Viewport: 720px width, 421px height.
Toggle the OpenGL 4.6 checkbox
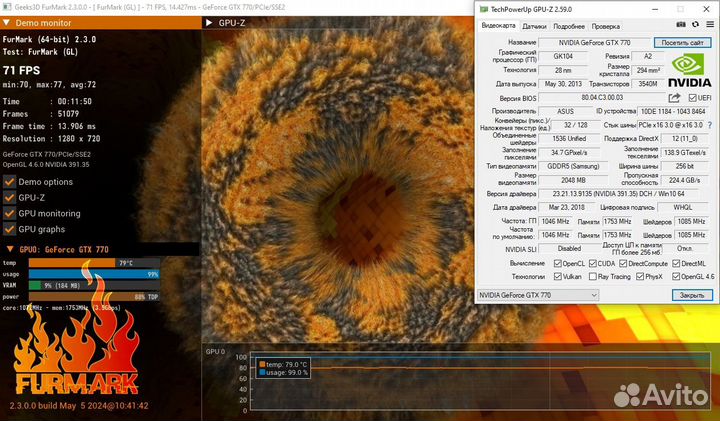tap(676, 276)
